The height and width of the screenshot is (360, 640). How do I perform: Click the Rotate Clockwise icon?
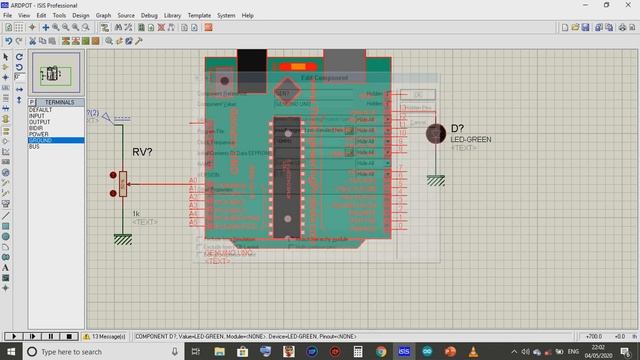19,57
